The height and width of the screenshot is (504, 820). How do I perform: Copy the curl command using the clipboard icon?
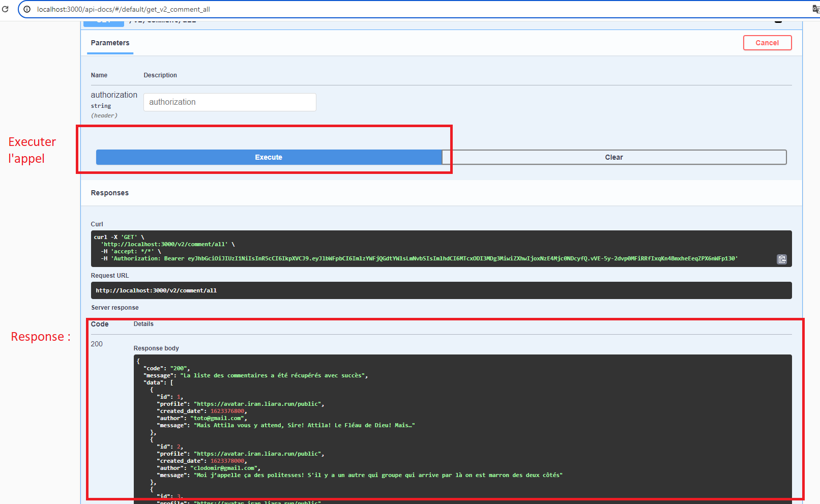[782, 259]
